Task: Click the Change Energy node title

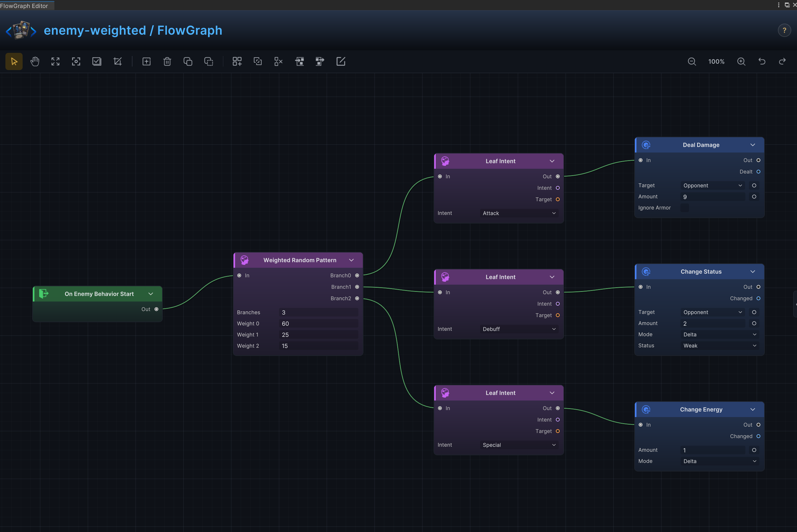Action: [701, 409]
